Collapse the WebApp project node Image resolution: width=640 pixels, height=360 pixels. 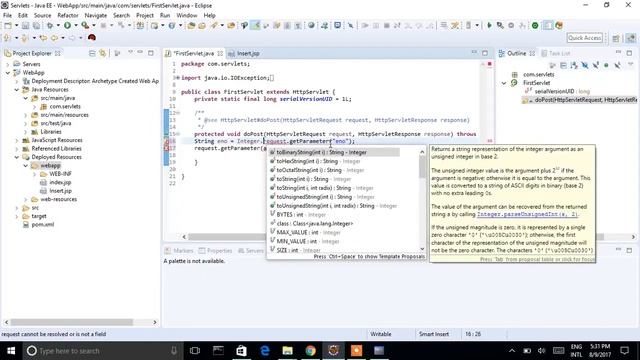(7, 73)
